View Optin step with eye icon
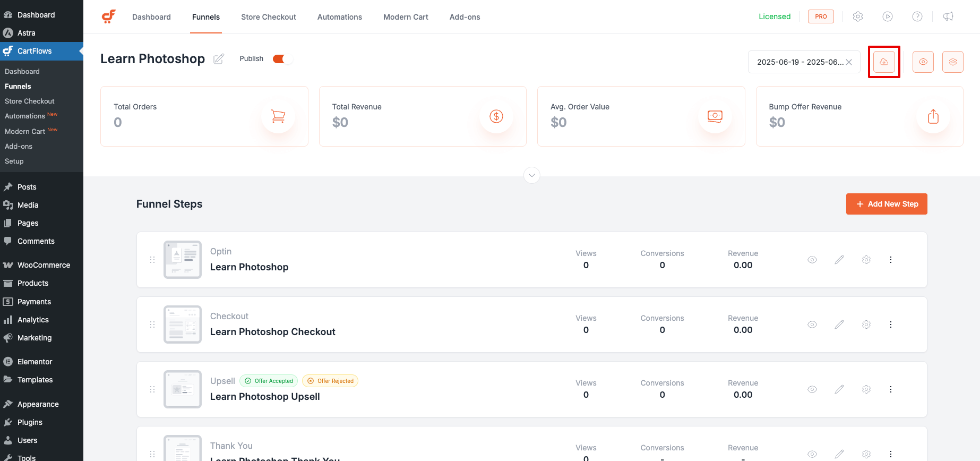This screenshot has width=980, height=461. pos(812,260)
